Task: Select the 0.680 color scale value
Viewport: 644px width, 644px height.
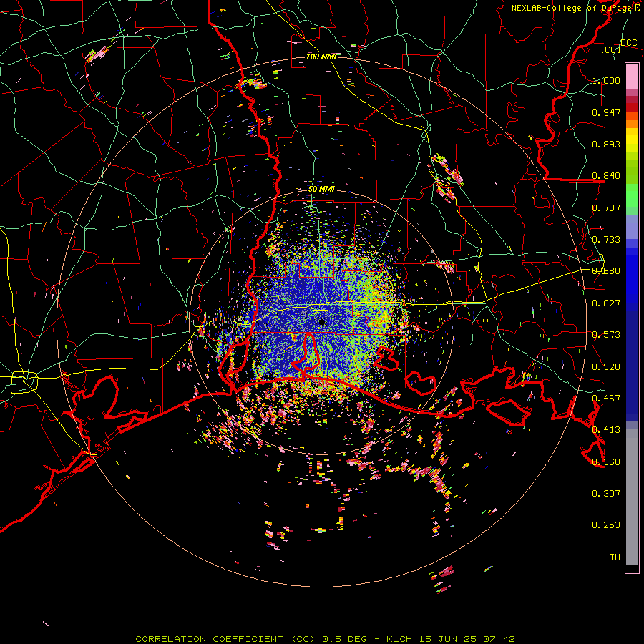Action: (606, 271)
